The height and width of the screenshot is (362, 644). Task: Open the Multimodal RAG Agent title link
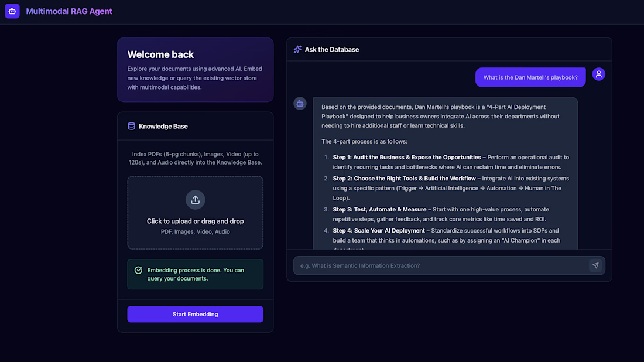pyautogui.click(x=69, y=11)
